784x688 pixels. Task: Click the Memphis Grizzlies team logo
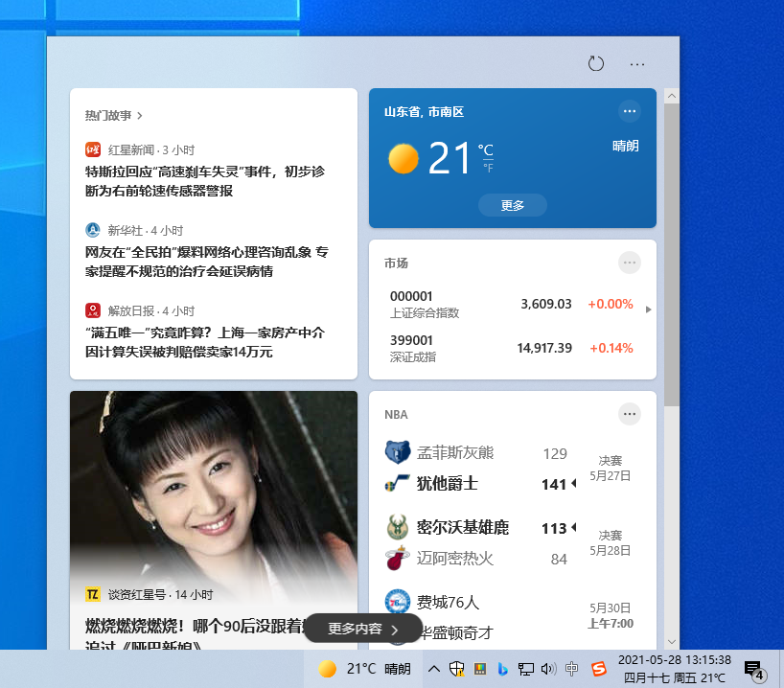pyautogui.click(x=397, y=451)
